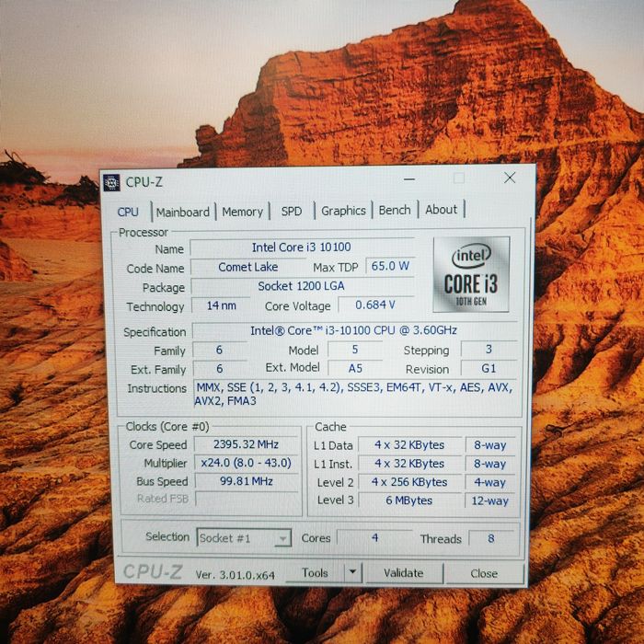Image resolution: width=644 pixels, height=644 pixels.
Task: Click the Intel Core i3 10th Gen logo
Action: 471,274
